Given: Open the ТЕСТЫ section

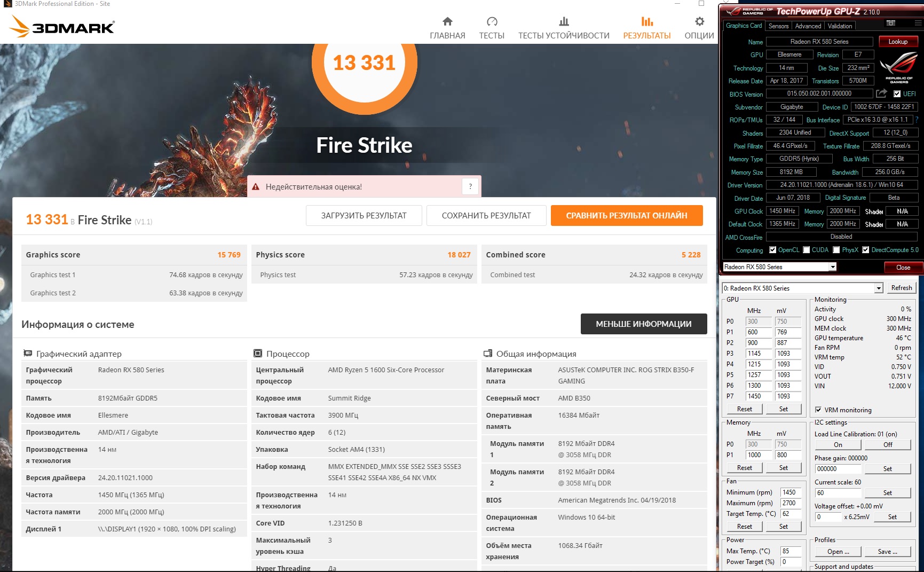Looking at the screenshot, I should [x=492, y=28].
